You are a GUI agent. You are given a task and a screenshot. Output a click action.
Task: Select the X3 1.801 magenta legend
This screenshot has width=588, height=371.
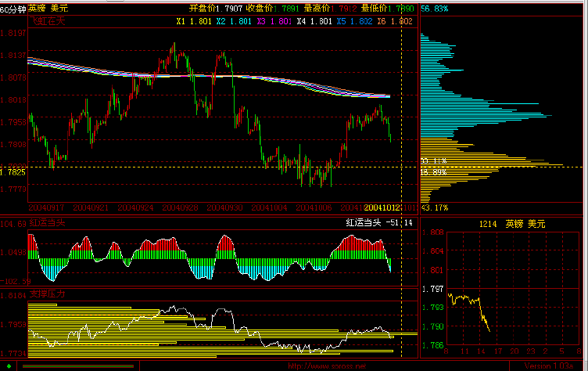(x=274, y=21)
